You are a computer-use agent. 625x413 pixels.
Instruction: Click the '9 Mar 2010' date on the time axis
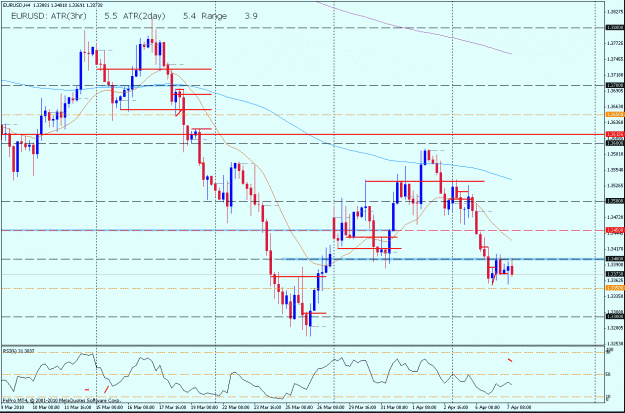pos(12,407)
